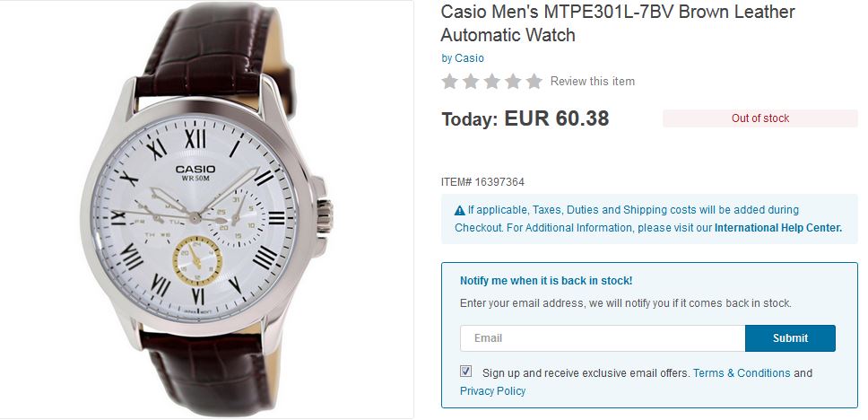Click the EUR 60.38 price
868x420 pixels.
point(557,118)
